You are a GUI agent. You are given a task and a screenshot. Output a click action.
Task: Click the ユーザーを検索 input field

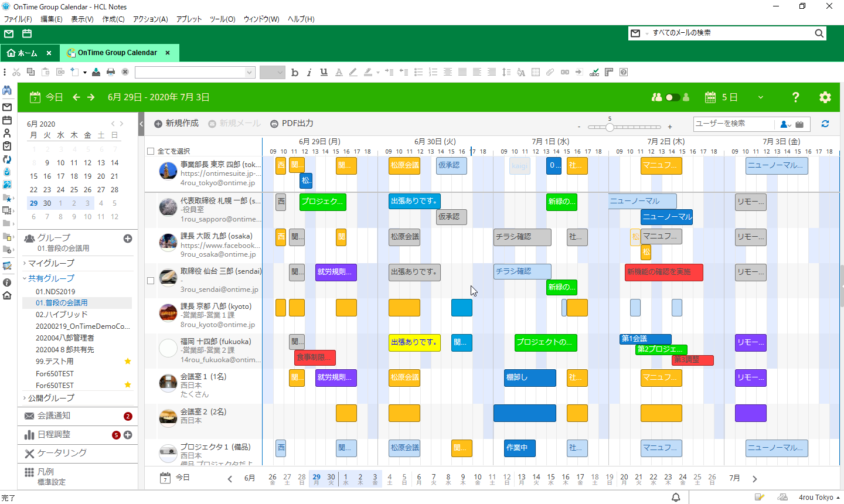pyautogui.click(x=734, y=124)
